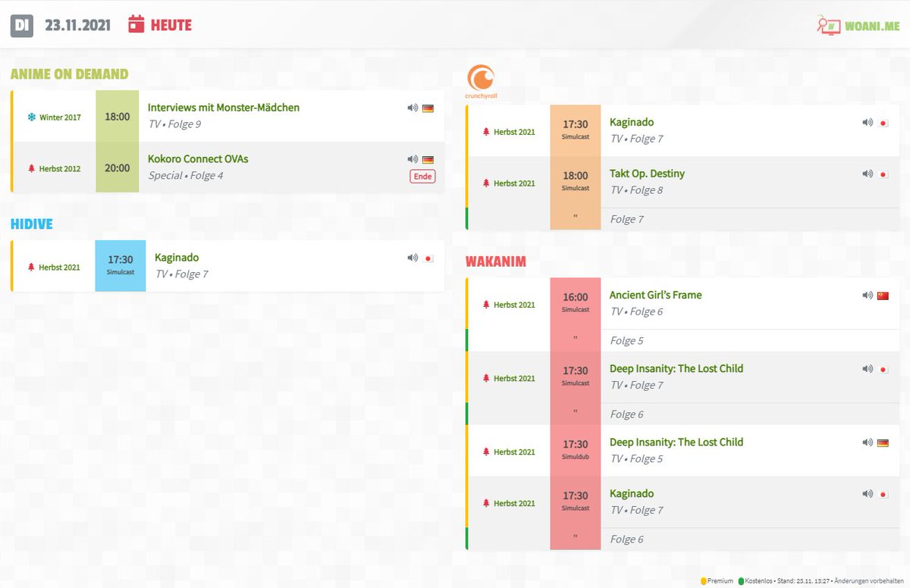Click the Japan flag for Deep Insanity Folge 7

pyautogui.click(x=883, y=369)
